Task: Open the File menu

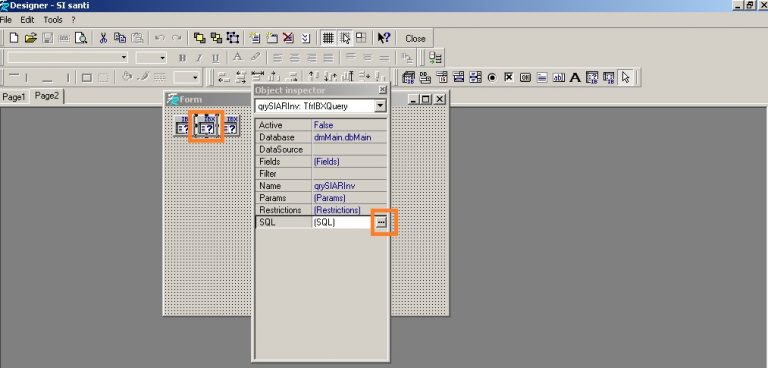Action: coord(6,20)
